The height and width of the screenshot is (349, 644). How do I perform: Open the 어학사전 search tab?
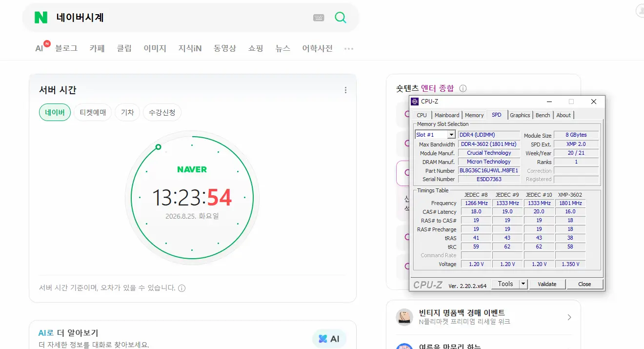tap(318, 48)
